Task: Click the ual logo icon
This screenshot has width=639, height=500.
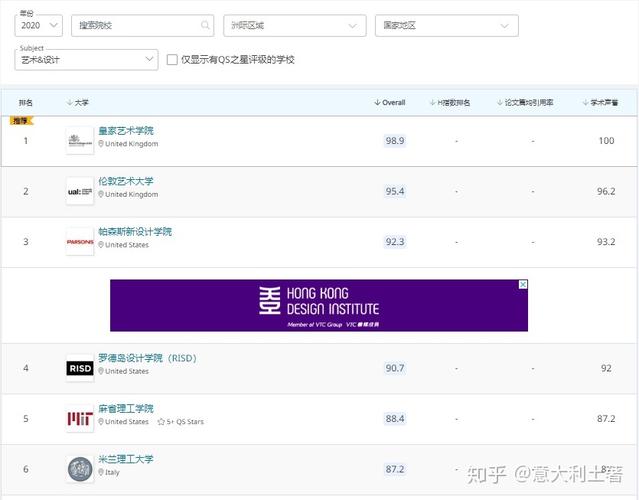Action: pyautogui.click(x=80, y=191)
